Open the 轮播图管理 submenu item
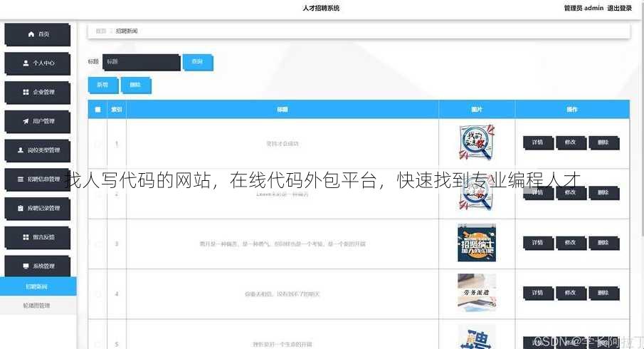Image resolution: width=644 pixels, height=349 pixels. (x=38, y=306)
